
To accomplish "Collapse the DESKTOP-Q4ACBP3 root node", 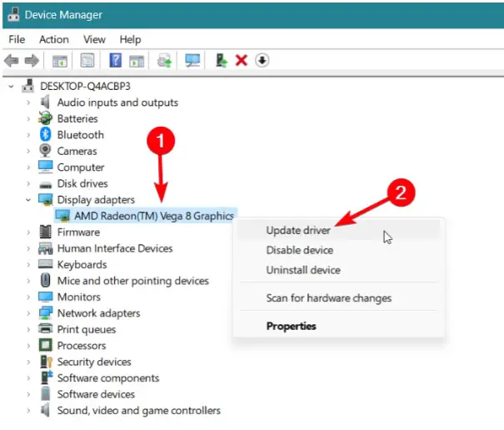I will click(11, 86).
